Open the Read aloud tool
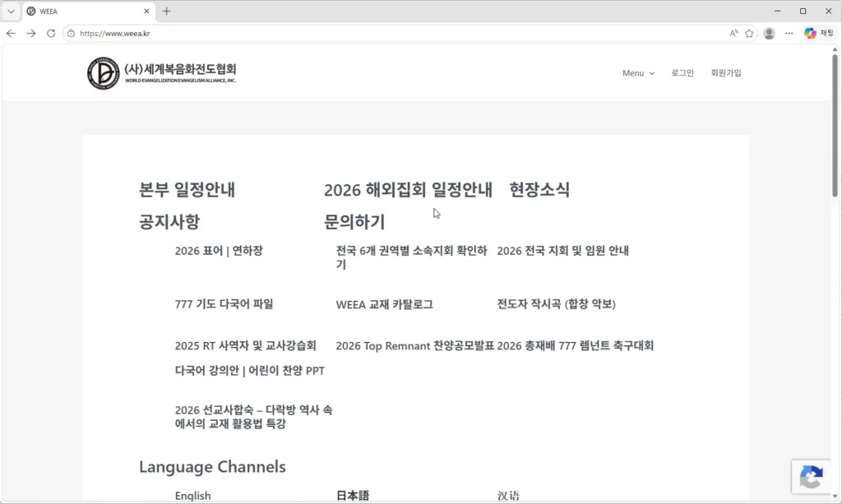The image size is (842, 504). [733, 33]
